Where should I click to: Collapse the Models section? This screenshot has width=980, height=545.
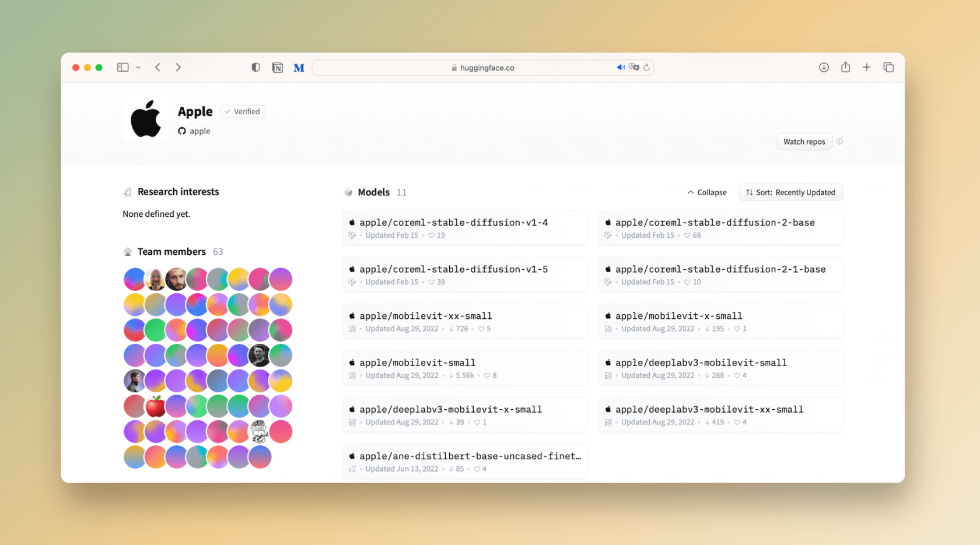point(706,192)
